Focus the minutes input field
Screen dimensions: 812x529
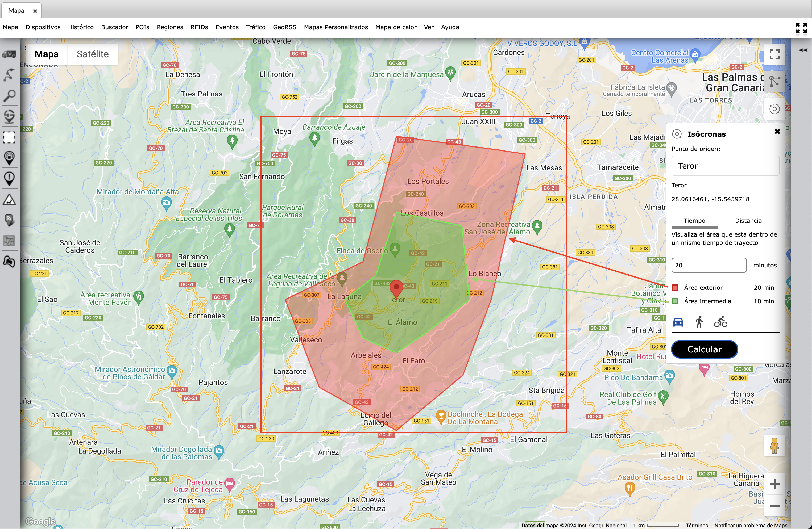coord(709,265)
